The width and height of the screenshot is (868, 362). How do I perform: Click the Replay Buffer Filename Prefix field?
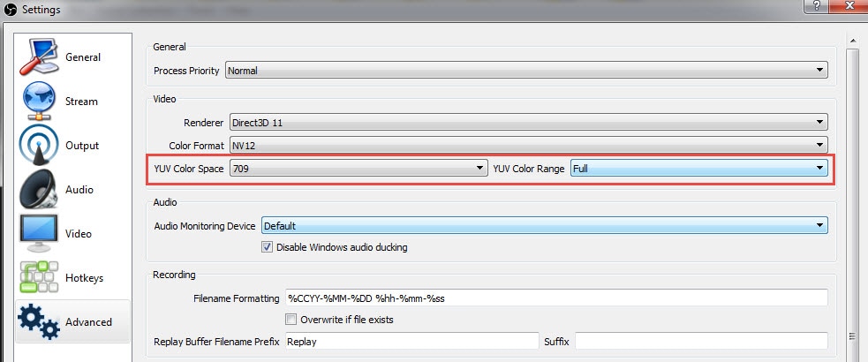[x=411, y=341]
